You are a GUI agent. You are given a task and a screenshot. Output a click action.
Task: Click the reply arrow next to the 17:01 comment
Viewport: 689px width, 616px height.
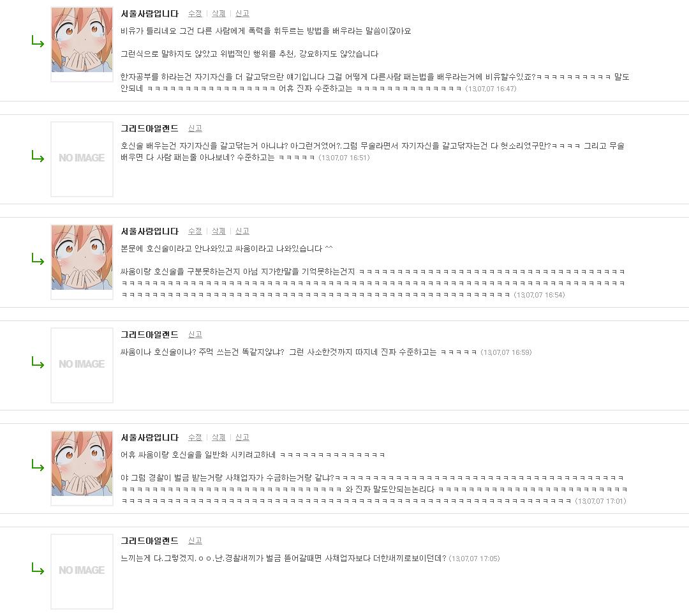click(38, 465)
